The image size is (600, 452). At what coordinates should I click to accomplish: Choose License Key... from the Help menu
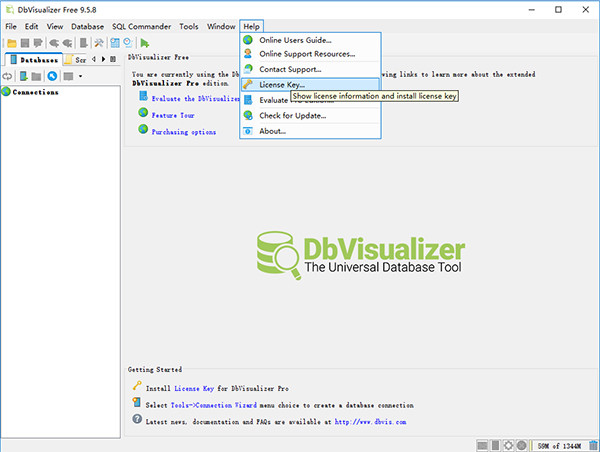point(282,85)
